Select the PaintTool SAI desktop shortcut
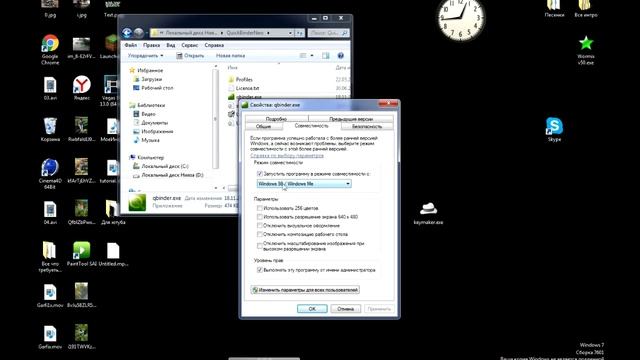 coord(82,254)
